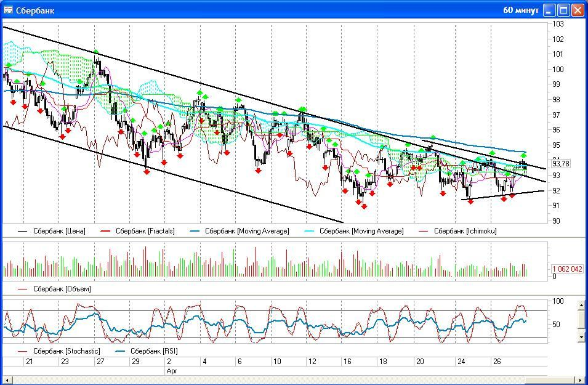Minimize the Сбербанк chart window
Image resolution: width=588 pixels, height=385 pixels.
549,10
